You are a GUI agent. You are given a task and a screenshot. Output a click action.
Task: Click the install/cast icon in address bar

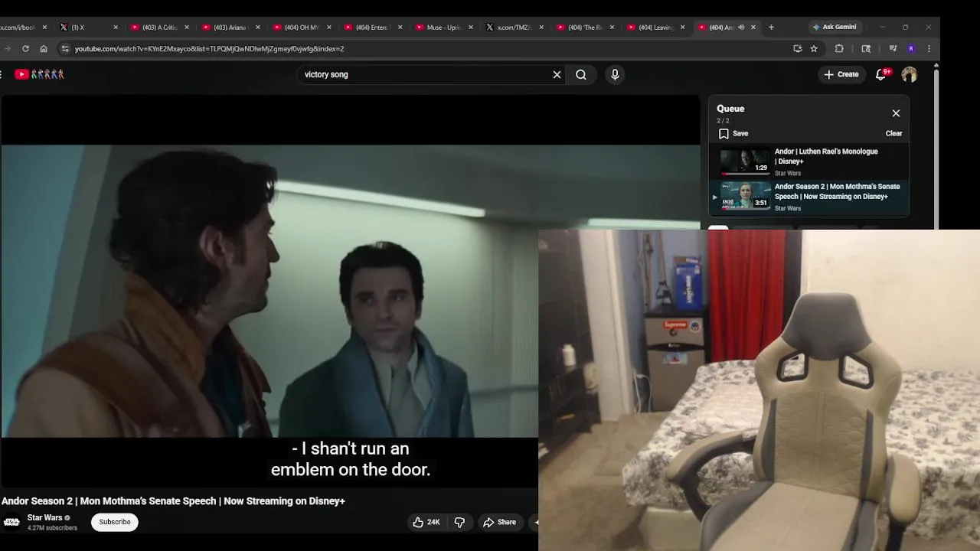[x=798, y=48]
